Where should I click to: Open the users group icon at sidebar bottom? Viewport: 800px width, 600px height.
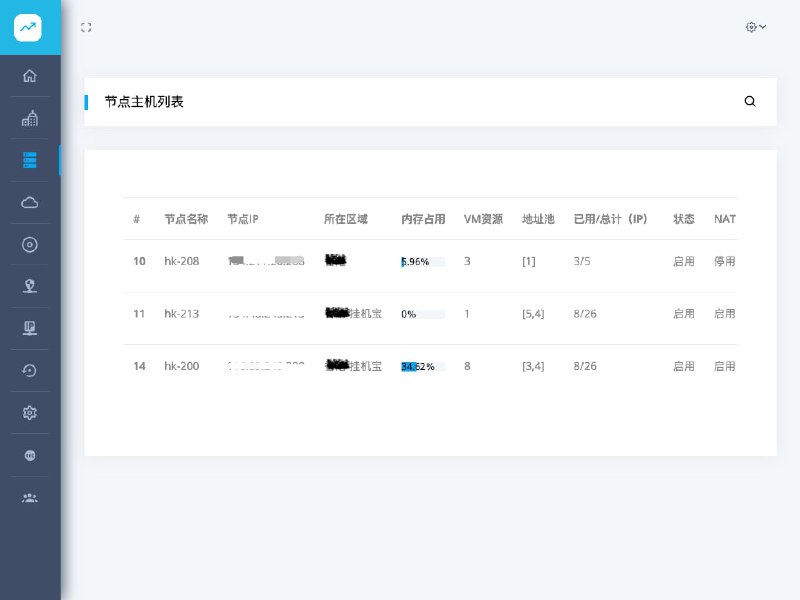29,497
